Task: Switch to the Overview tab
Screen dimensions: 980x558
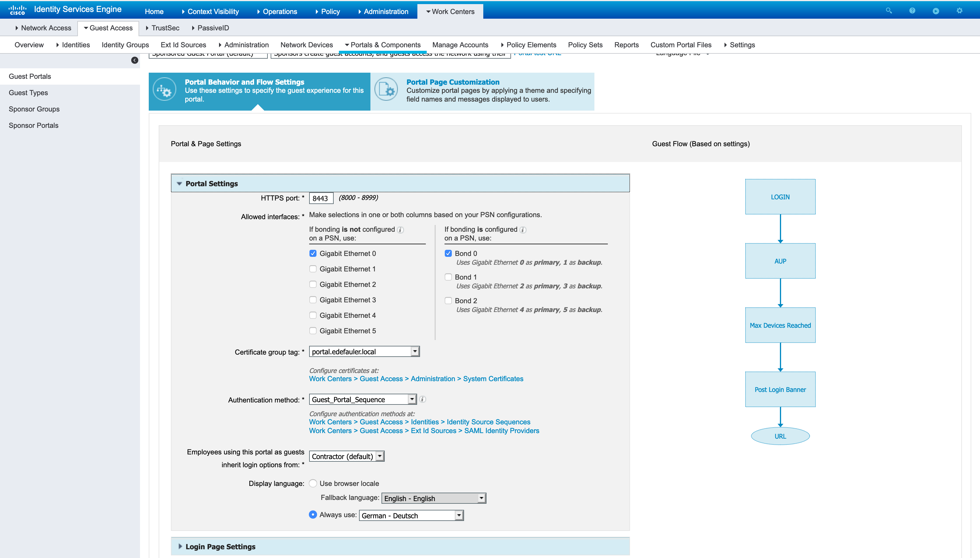Action: (29, 45)
